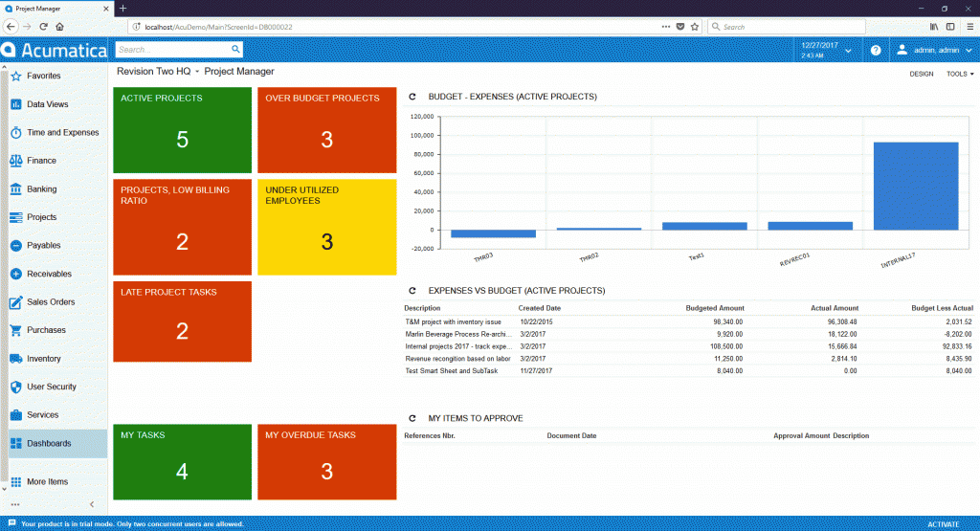Open the Inventory truck icon

(16, 359)
